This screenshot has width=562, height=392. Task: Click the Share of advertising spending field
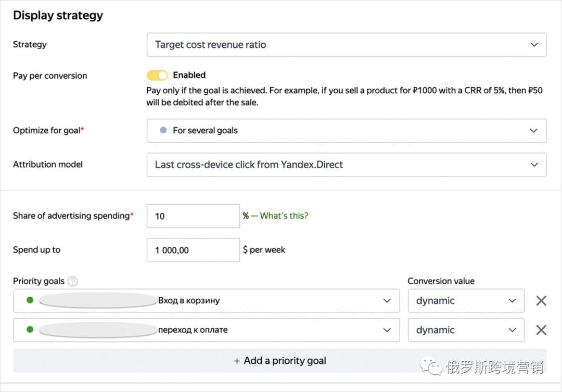[193, 216]
